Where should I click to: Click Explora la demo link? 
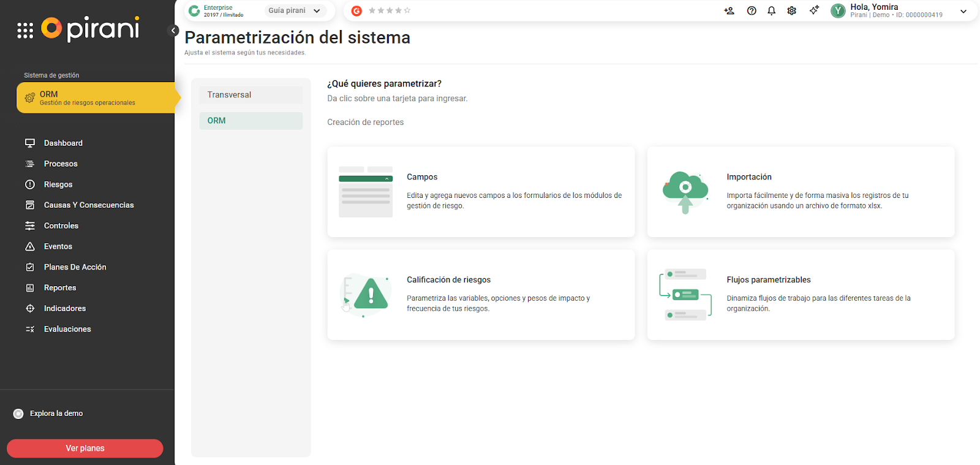click(56, 414)
